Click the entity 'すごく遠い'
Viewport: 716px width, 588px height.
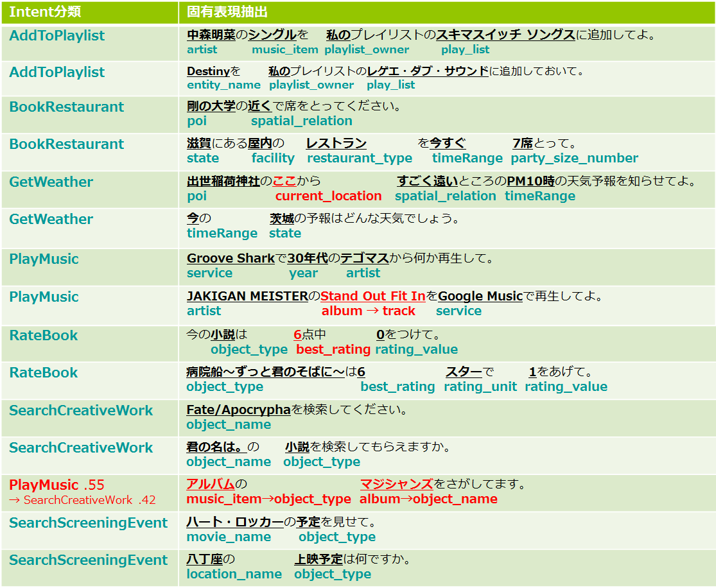tap(428, 181)
